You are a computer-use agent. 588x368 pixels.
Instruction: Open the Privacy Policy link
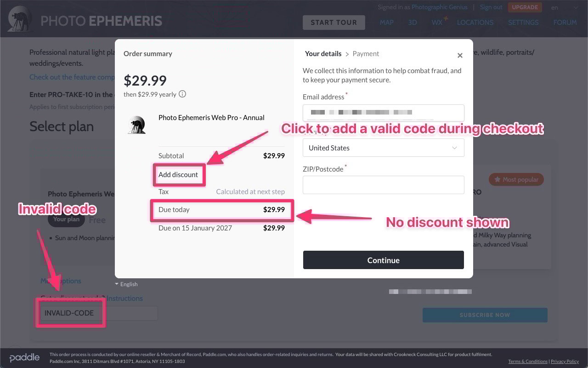pos(565,362)
